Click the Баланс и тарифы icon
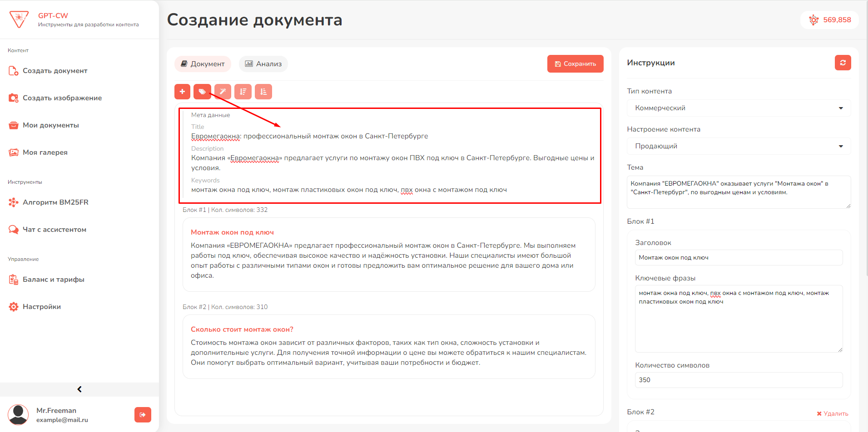 pyautogui.click(x=14, y=280)
